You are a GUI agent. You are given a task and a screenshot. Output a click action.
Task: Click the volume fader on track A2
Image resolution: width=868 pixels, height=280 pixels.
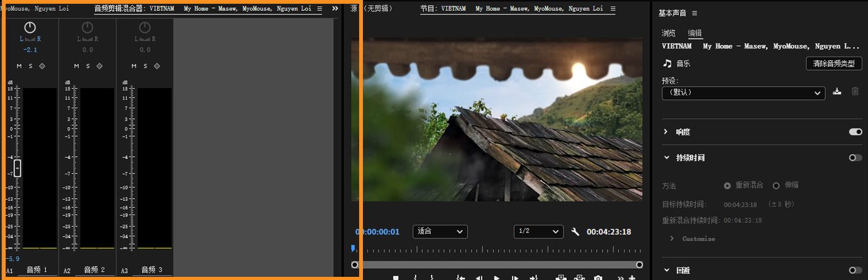75,168
